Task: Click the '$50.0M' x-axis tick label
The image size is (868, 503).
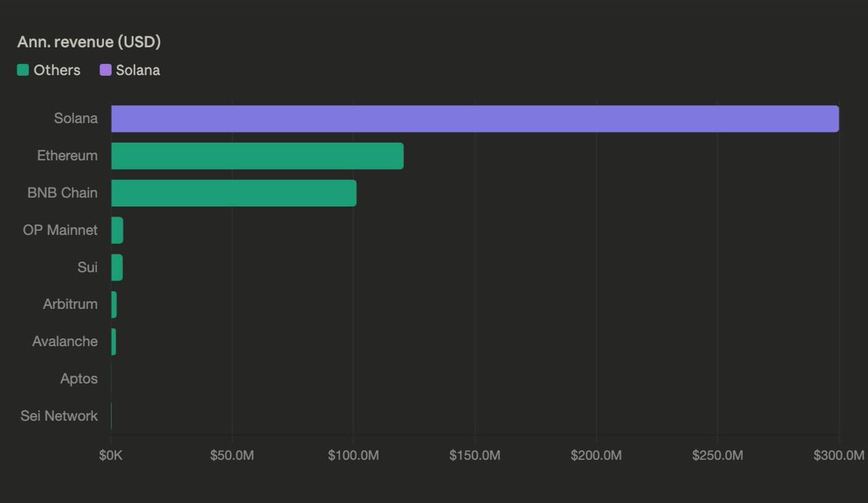Action: coord(232,455)
